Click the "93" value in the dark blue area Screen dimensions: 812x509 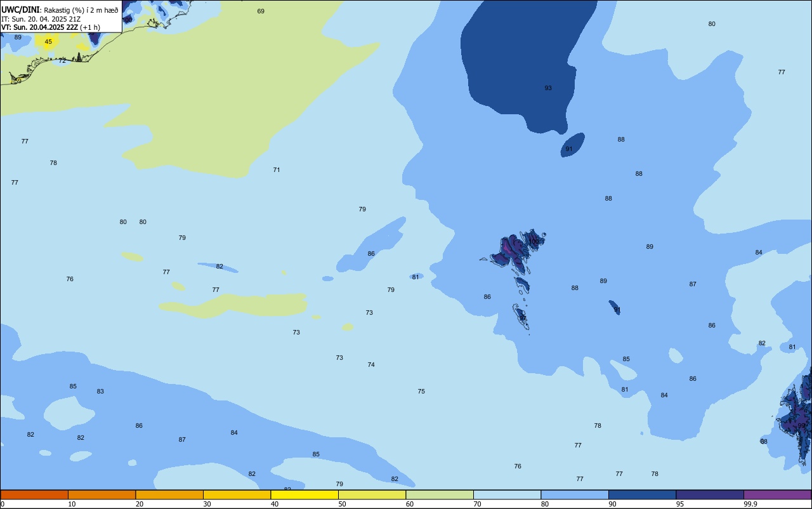(x=548, y=88)
